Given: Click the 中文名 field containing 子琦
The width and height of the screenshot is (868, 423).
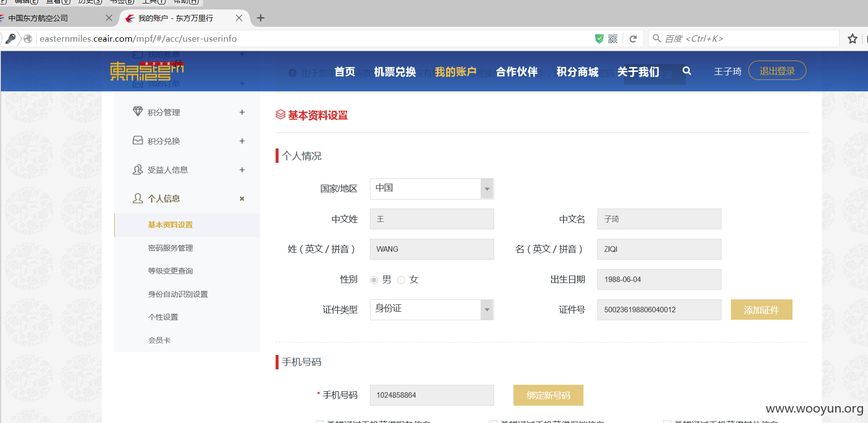Looking at the screenshot, I should coord(659,219).
